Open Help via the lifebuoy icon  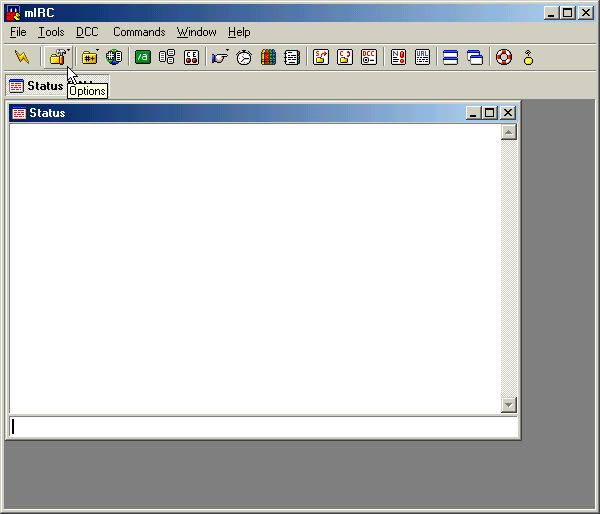pos(504,57)
